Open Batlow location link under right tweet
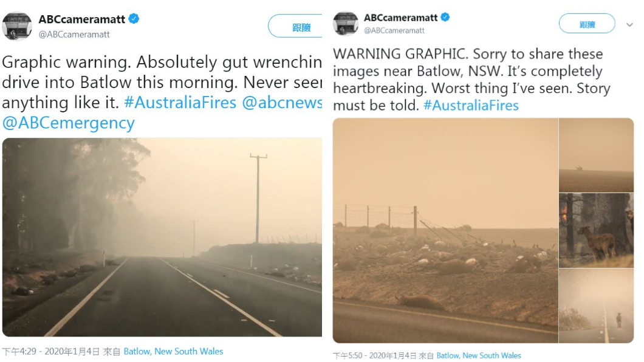This screenshot has width=644, height=362. (479, 355)
